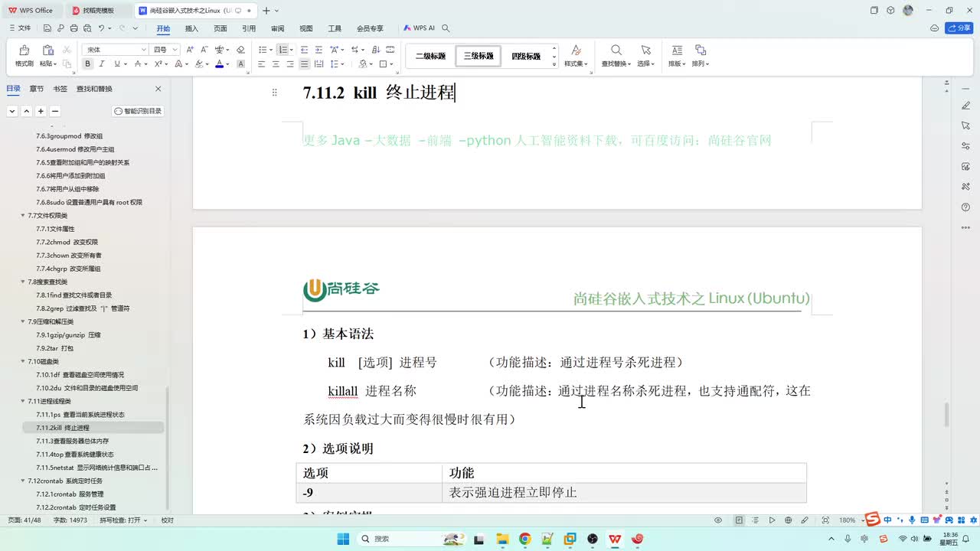
Task: Click the paragraph shading fill bucket
Action: (364, 64)
